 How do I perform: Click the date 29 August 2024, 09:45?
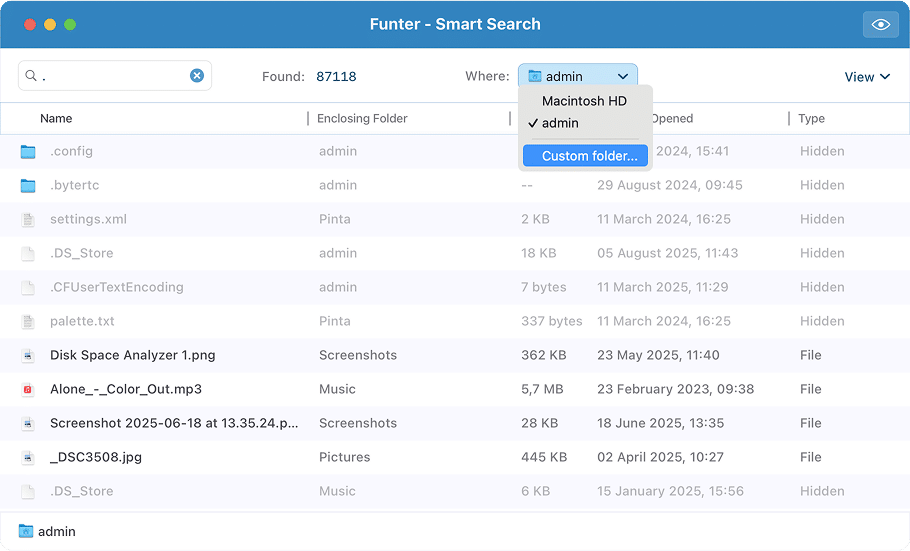[x=670, y=185]
